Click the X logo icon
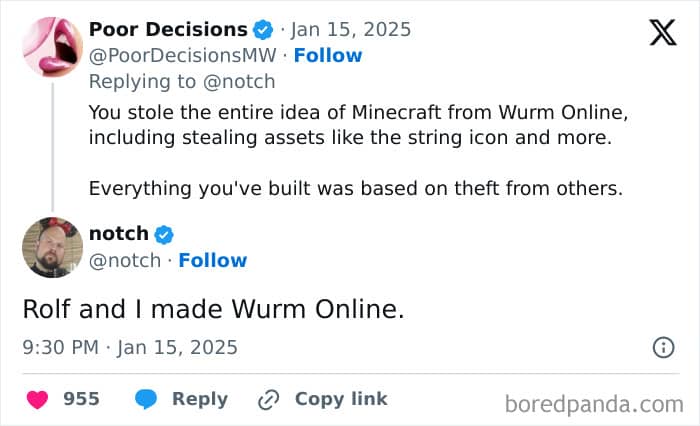The height and width of the screenshot is (426, 700). [x=661, y=34]
